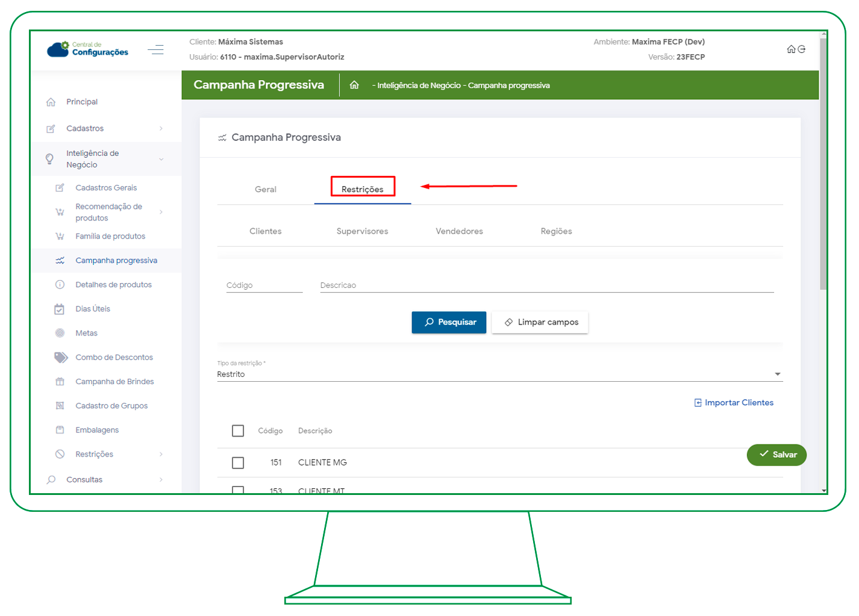Expand the Cadastros sidebar menu

click(105, 128)
